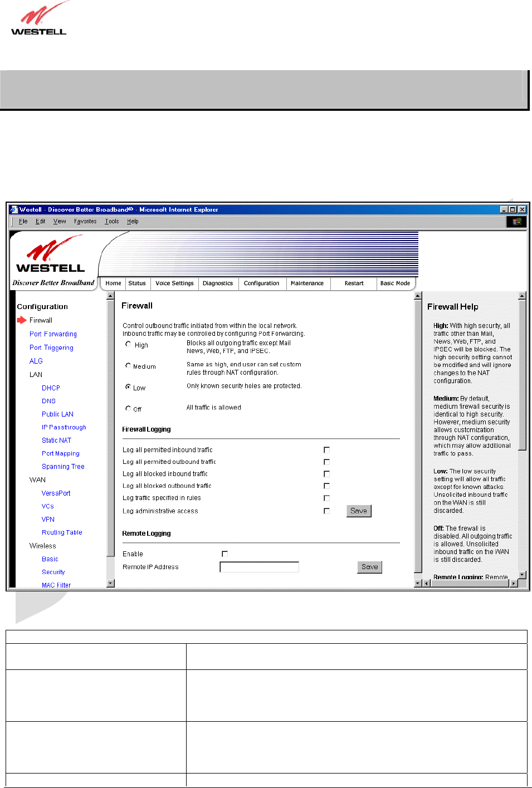Open the Diagnostics tab
Viewport: 532px width, 788px height.
click(218, 283)
